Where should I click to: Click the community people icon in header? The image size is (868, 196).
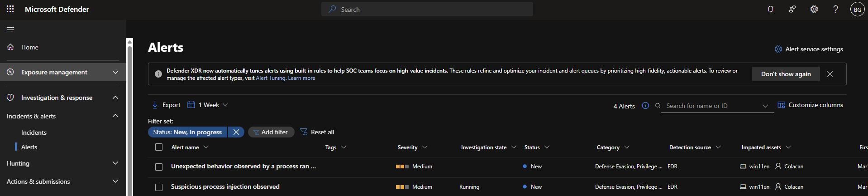(x=792, y=9)
